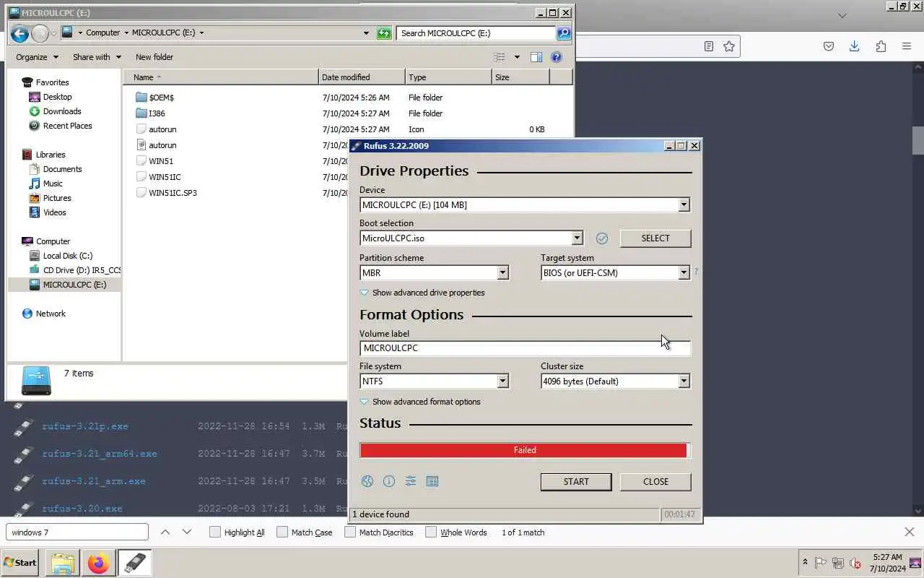Enable the Match Case checkbox
The height and width of the screenshot is (578, 924).
point(282,532)
